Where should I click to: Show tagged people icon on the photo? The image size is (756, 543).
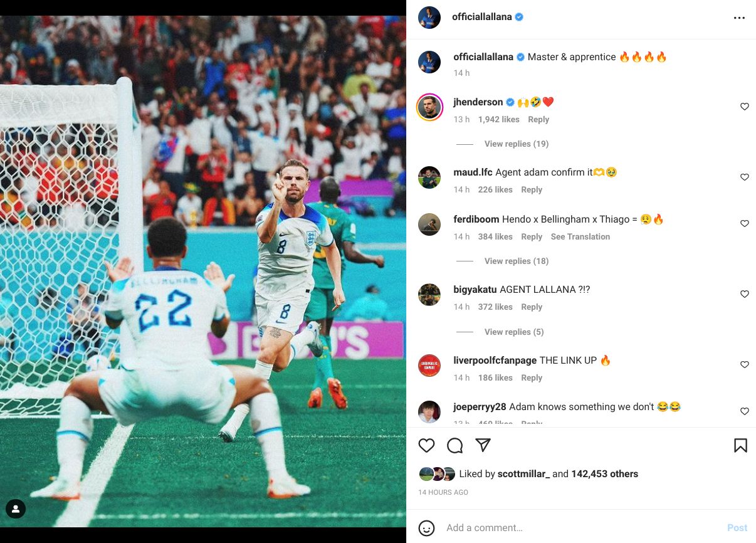pos(16,509)
